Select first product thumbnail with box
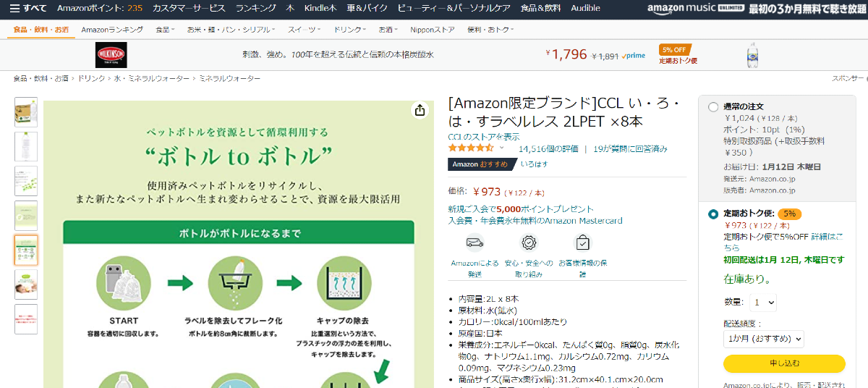The width and height of the screenshot is (868, 388). tap(26, 112)
